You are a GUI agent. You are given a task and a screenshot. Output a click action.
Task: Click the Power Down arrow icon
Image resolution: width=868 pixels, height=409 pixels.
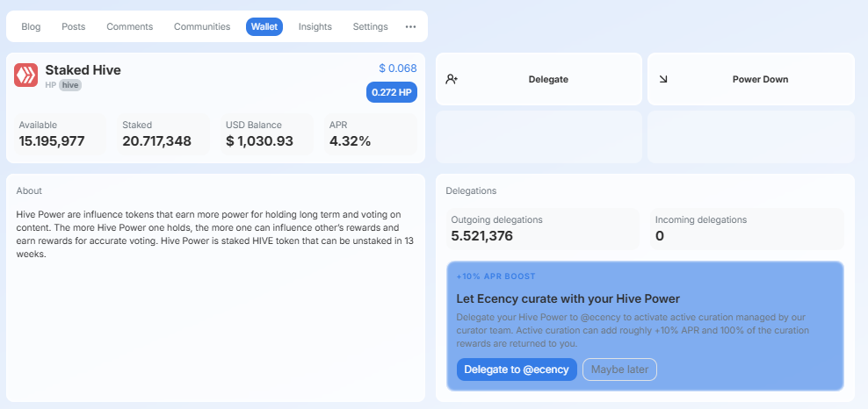coord(663,79)
